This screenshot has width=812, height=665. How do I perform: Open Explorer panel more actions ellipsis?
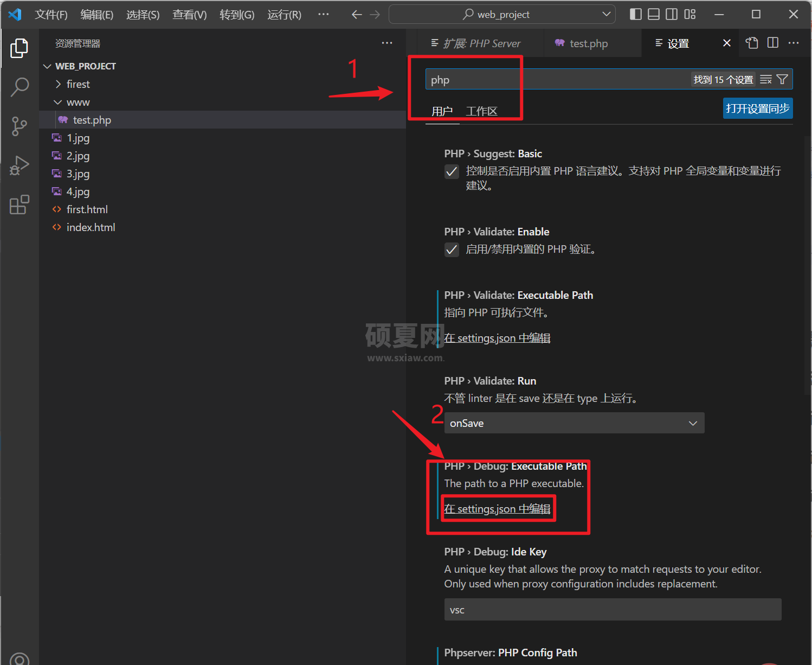387,43
